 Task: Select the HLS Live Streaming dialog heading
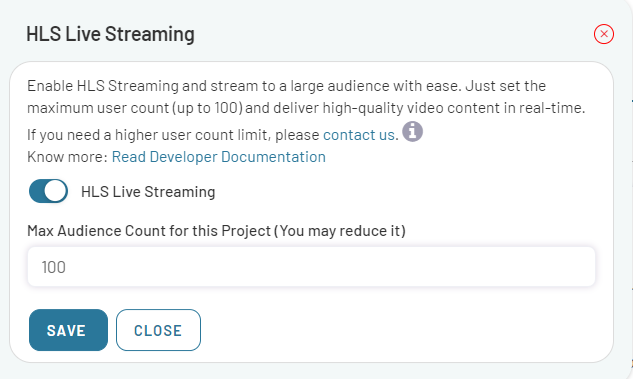click(110, 34)
